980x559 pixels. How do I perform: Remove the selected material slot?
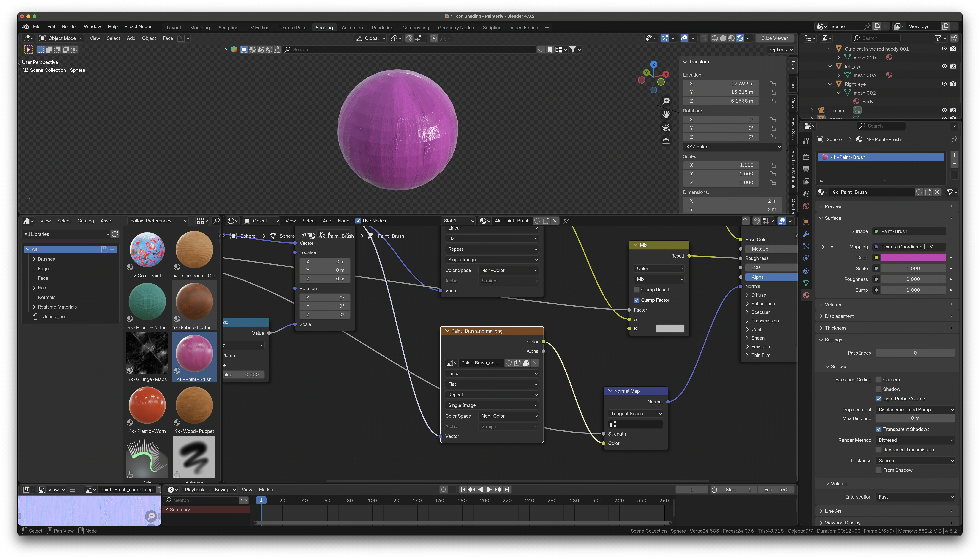pos(954,164)
